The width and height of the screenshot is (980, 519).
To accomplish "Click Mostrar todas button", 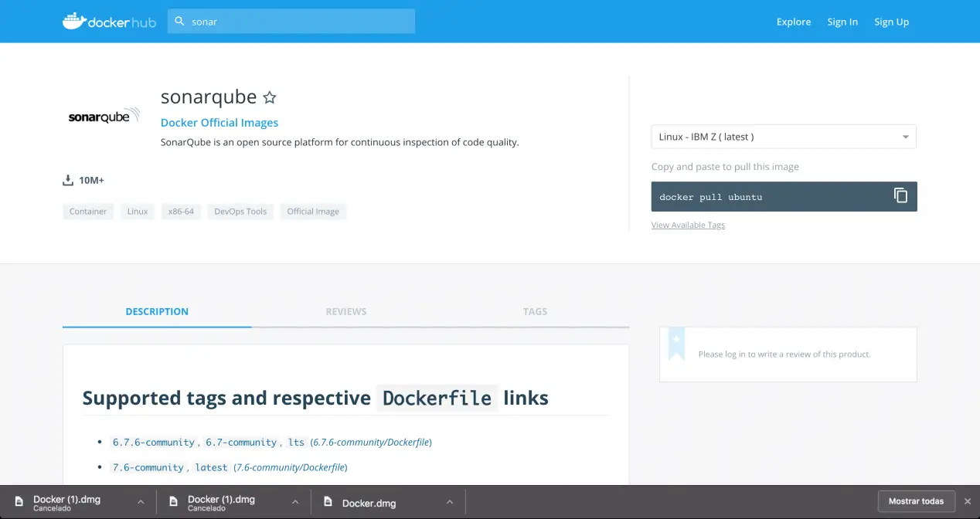I will click(x=917, y=501).
